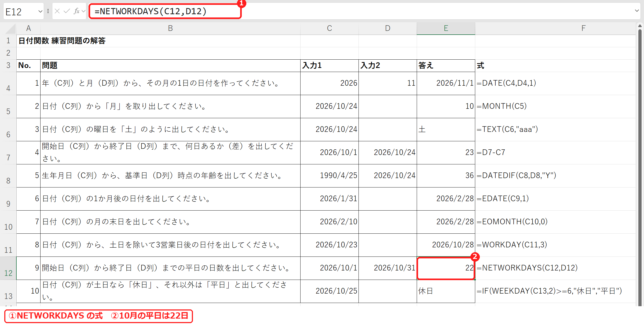Click the 問題 header cell
The image size is (644, 325).
pos(170,66)
